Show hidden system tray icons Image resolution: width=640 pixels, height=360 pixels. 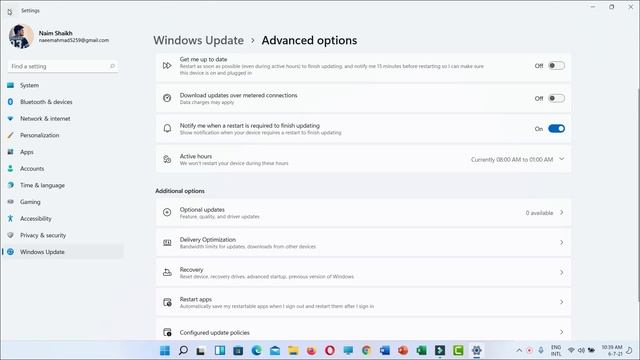coord(519,350)
